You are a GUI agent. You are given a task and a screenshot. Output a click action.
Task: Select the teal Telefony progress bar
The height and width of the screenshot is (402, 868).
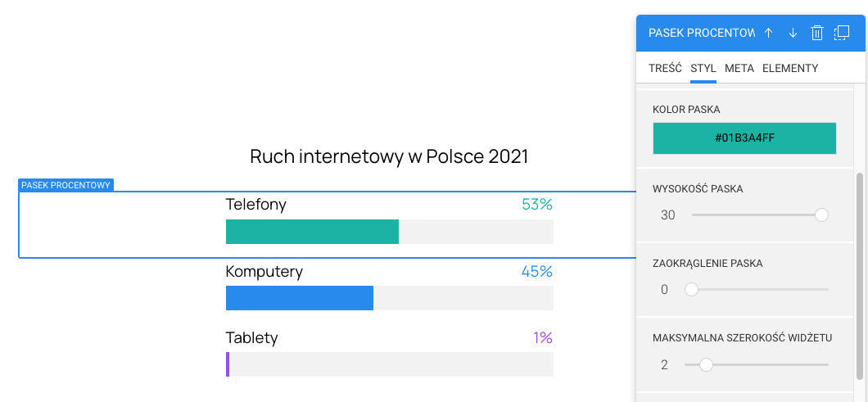tap(312, 232)
